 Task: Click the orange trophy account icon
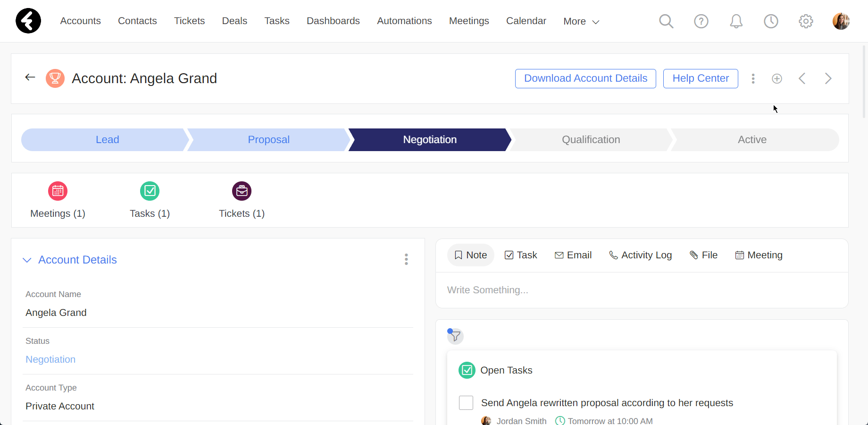(x=55, y=78)
